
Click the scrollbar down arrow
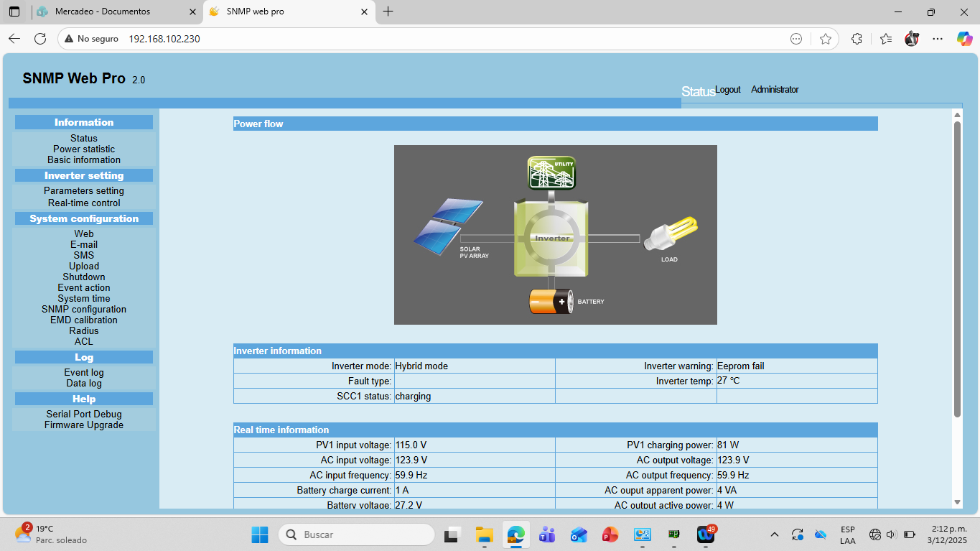957,502
